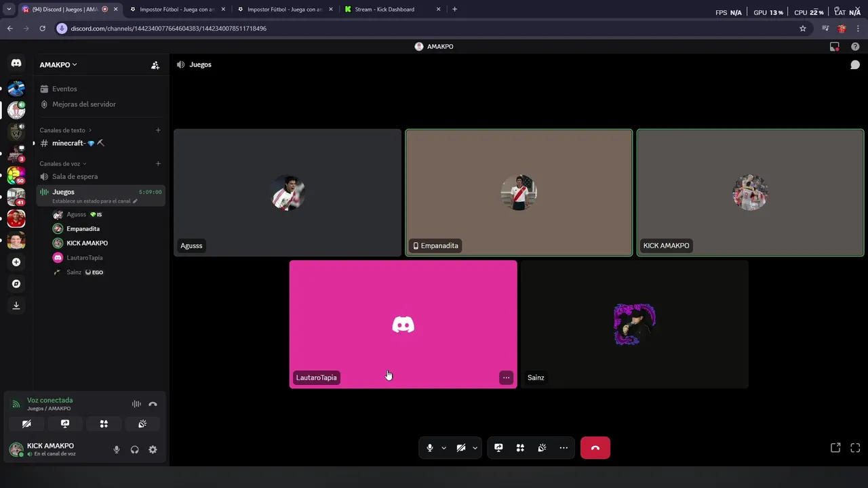The width and height of the screenshot is (868, 488).
Task: Add a channel to Canales de voz
Action: point(158,163)
